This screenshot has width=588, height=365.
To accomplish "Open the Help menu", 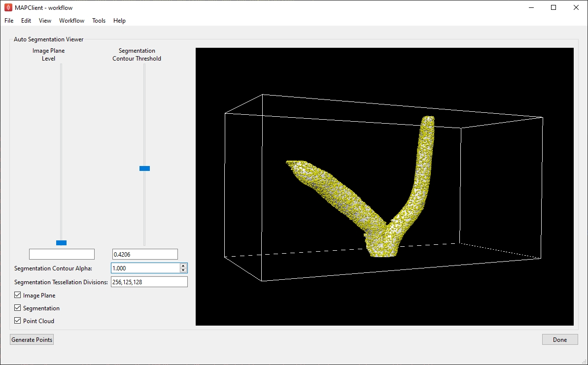I will click(119, 21).
